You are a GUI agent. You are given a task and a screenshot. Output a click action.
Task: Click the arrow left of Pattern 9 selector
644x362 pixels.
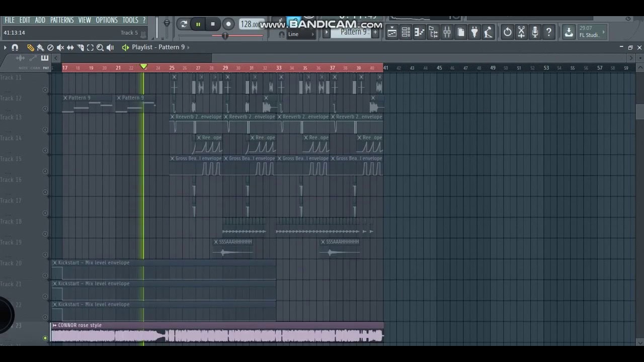click(327, 32)
